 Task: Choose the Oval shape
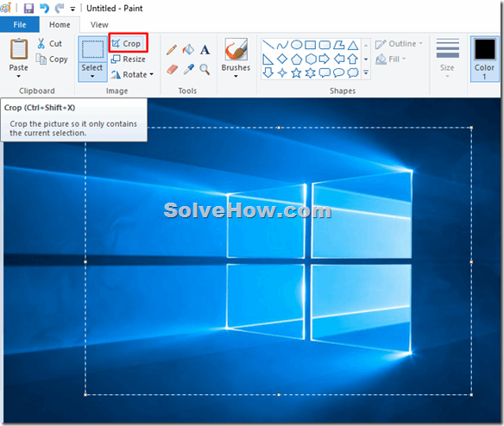(296, 45)
